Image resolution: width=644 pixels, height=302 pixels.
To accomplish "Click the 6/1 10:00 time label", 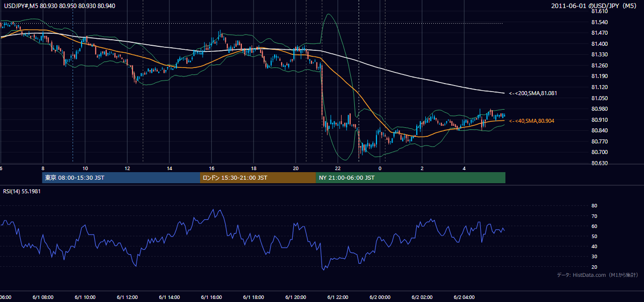I will (85, 297).
